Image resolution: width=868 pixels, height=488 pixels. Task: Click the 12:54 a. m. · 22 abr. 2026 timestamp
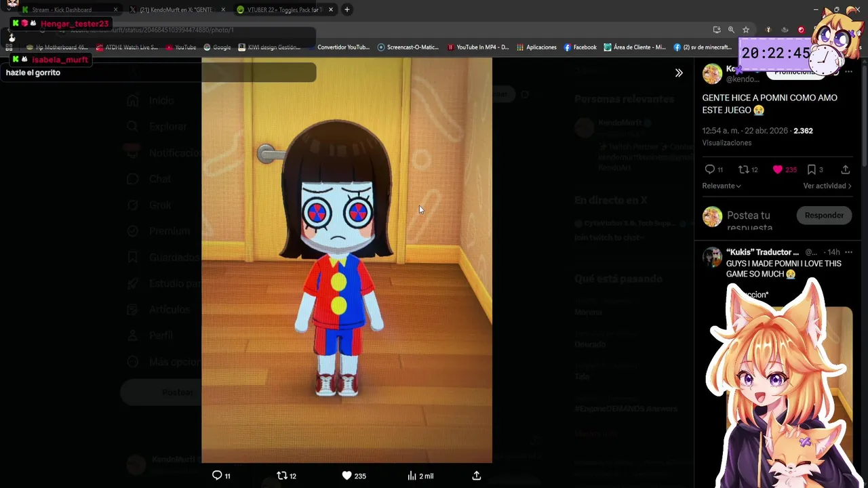point(745,131)
